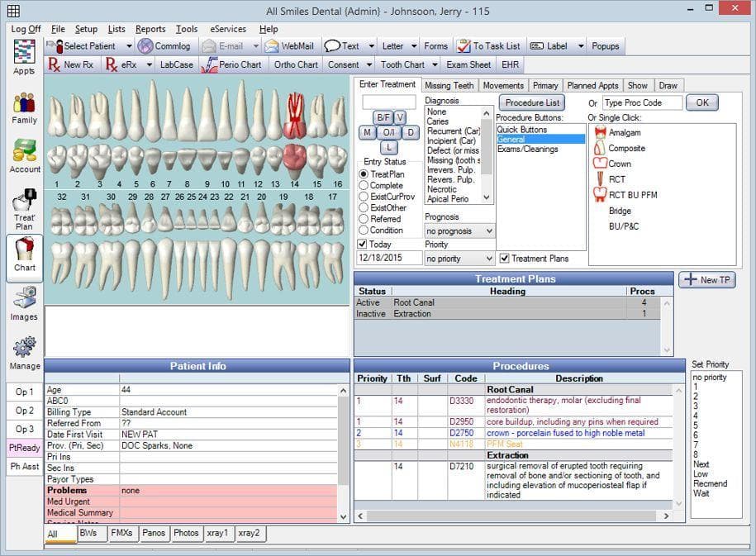Click the Label printer icon
This screenshot has width=756, height=556.
coord(536,45)
